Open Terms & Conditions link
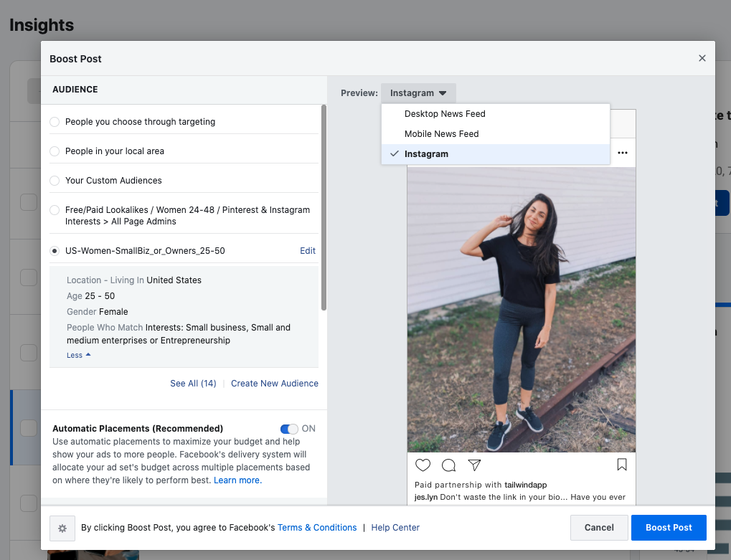 tap(317, 528)
